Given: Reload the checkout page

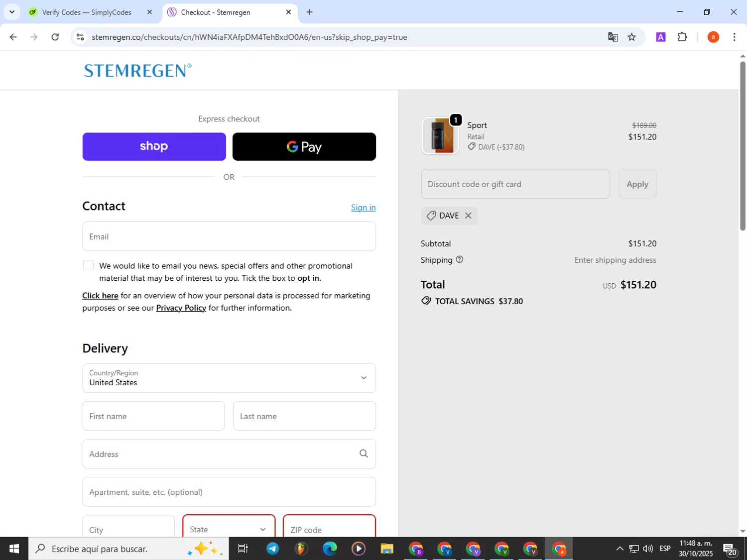Looking at the screenshot, I should [55, 37].
